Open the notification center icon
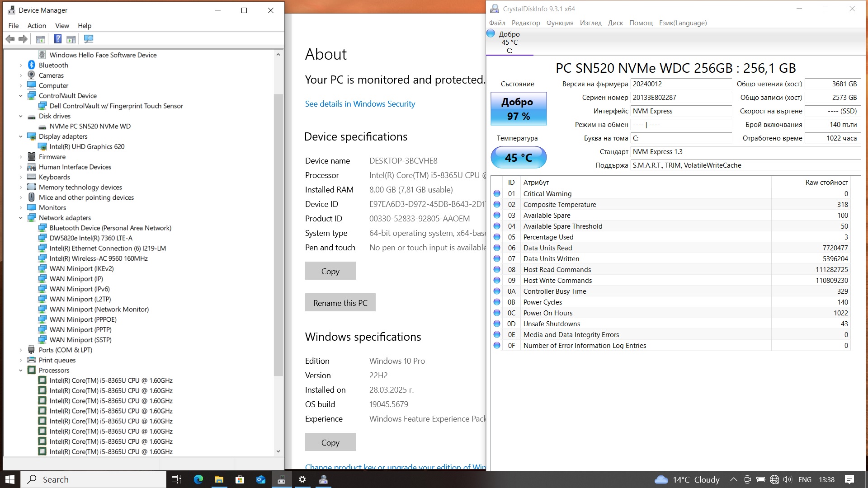 coord(849,479)
